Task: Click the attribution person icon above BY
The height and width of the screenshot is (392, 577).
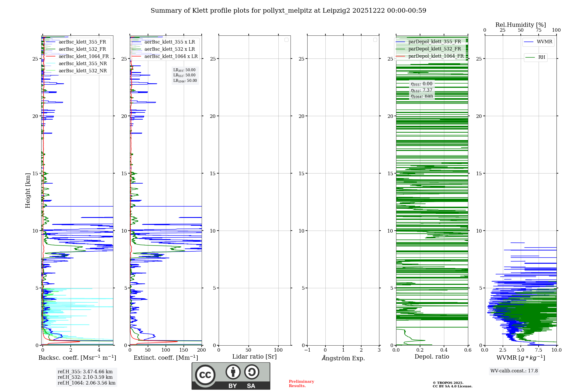Action: click(233, 372)
